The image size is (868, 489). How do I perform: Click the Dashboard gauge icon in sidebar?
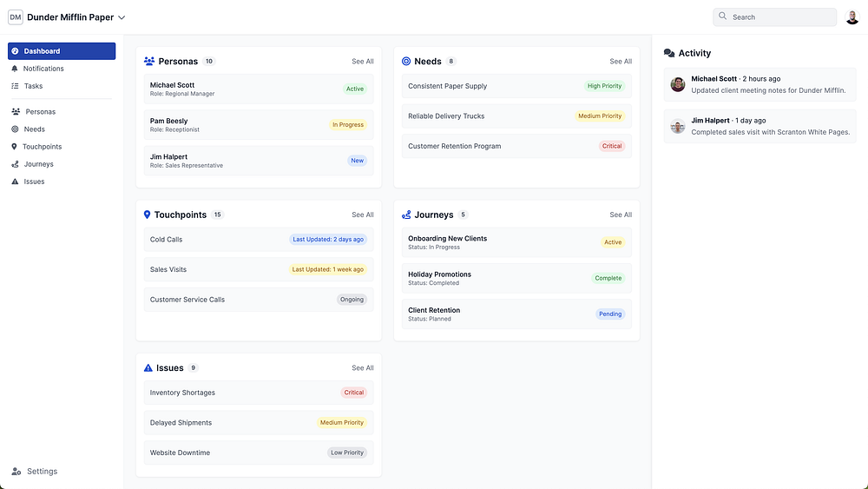[x=15, y=51]
